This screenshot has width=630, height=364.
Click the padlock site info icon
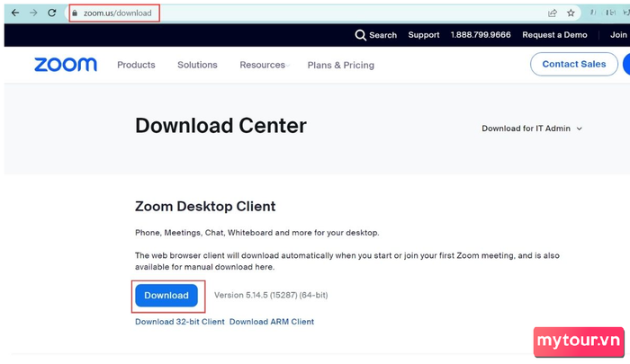coord(75,13)
